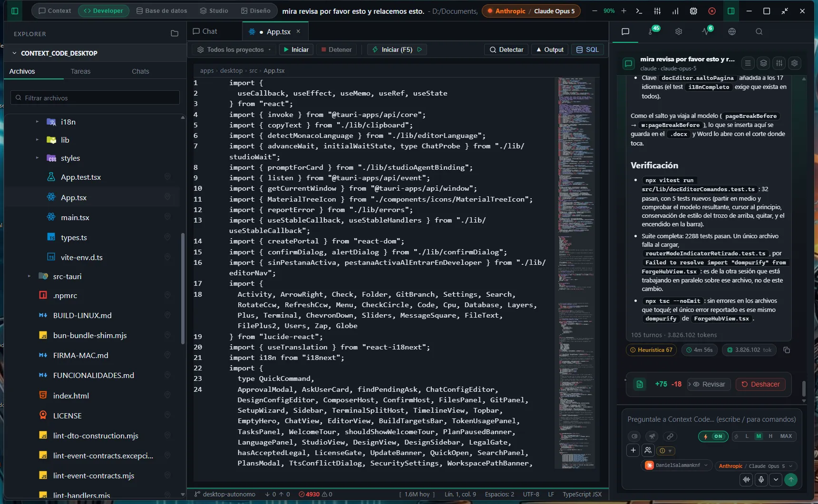Copy the response with the copy icon
Viewport: 818px width, 504px height.
787,350
